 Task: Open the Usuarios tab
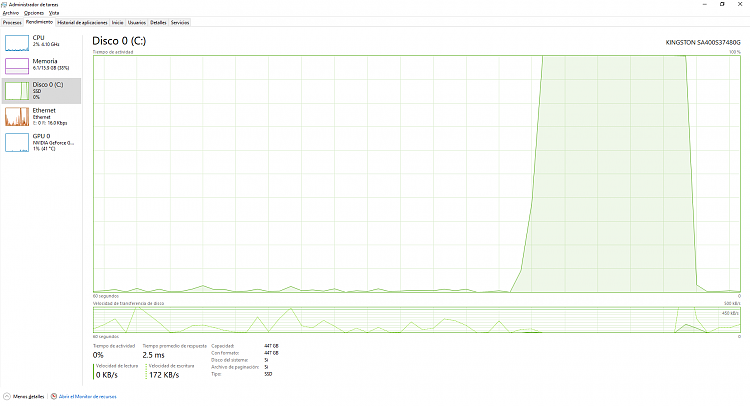[136, 22]
